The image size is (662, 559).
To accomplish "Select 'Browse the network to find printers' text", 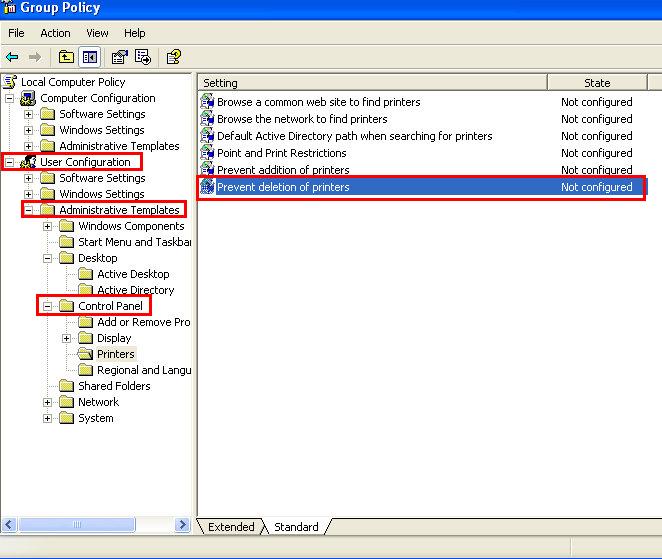I will coord(302,119).
